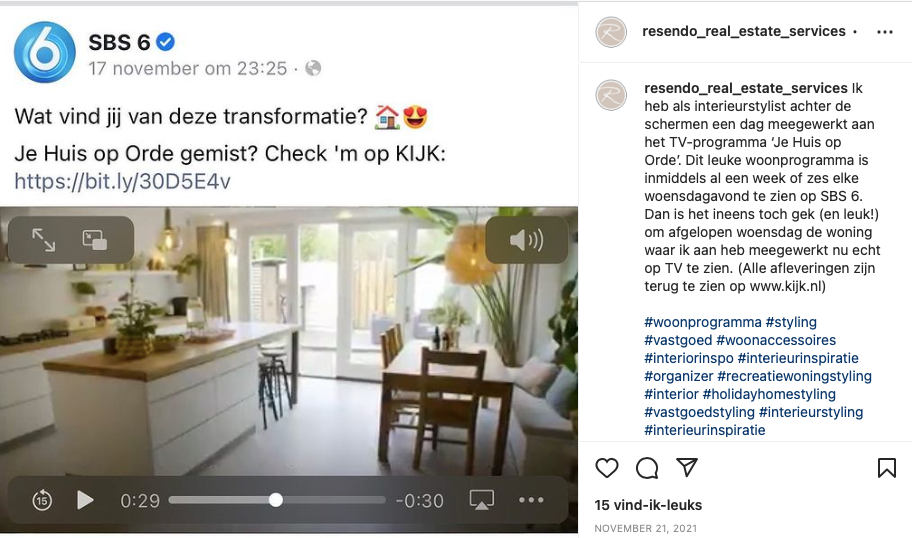This screenshot has height=538, width=912.
Task: Open the resendo_real_estate_services profile from the header
Action: (743, 31)
